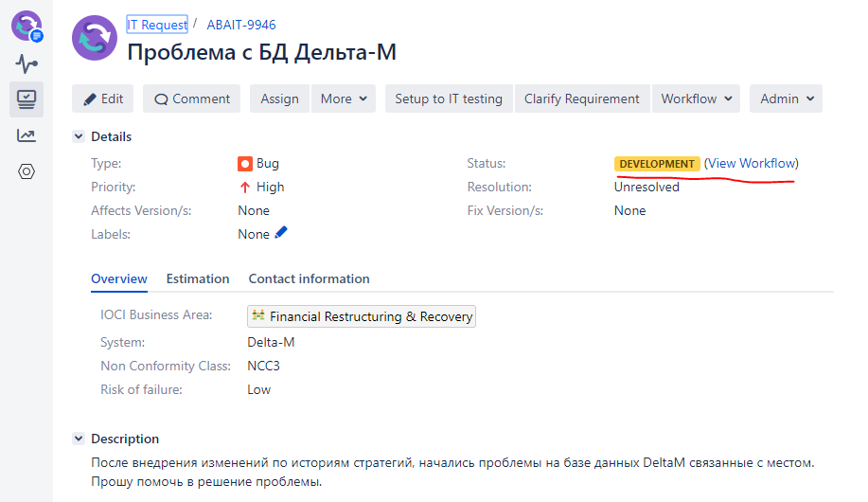This screenshot has height=502, width=868.
Task: Click the Details heading
Action: click(112, 136)
